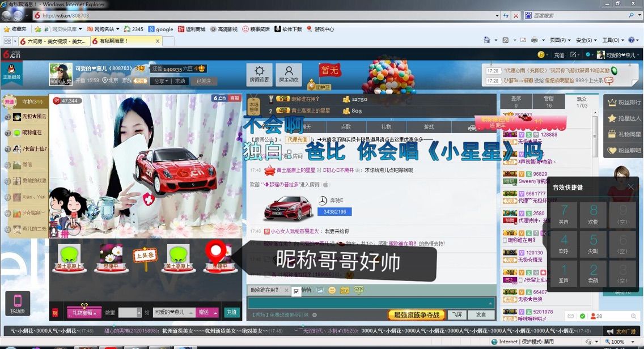Click the 百度搜索 search box
644x349 pixels.
pyautogui.click(x=581, y=16)
